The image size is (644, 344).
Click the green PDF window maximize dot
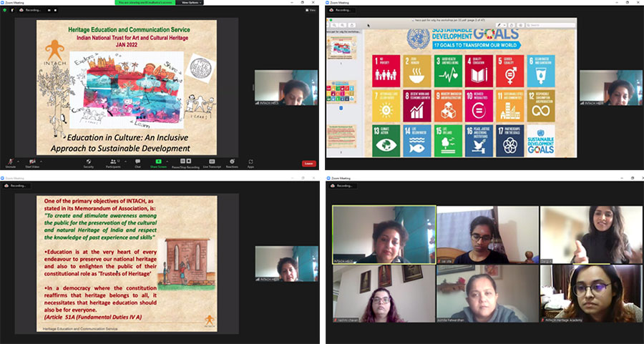331,20
